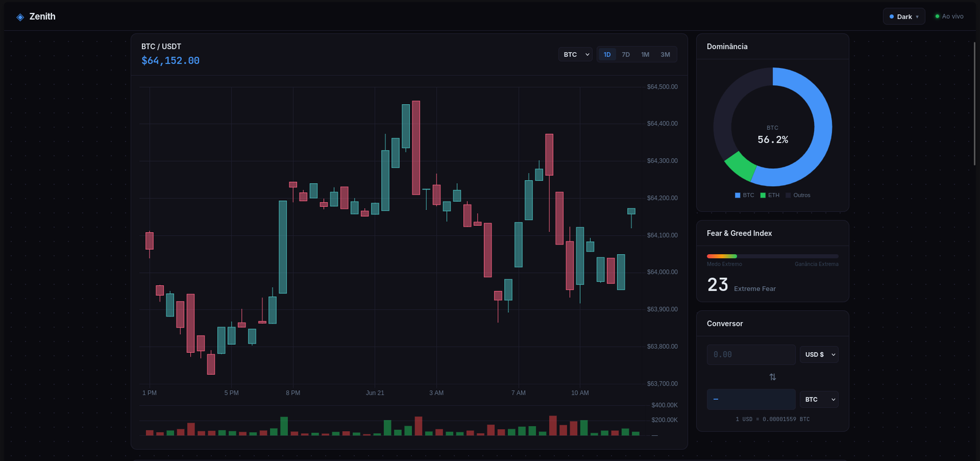The image size is (980, 461).
Task: Toggle Outros in the dominance legend
Action: point(797,195)
